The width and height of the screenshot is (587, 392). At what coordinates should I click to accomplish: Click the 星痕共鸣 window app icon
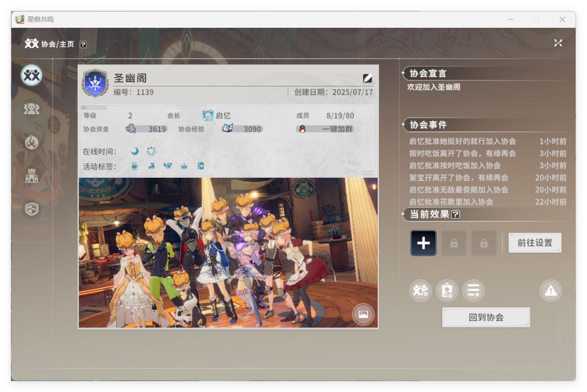pyautogui.click(x=20, y=19)
